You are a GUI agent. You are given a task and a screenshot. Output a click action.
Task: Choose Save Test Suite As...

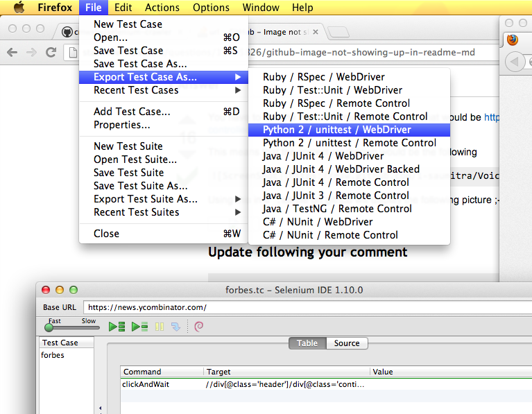pos(164,186)
